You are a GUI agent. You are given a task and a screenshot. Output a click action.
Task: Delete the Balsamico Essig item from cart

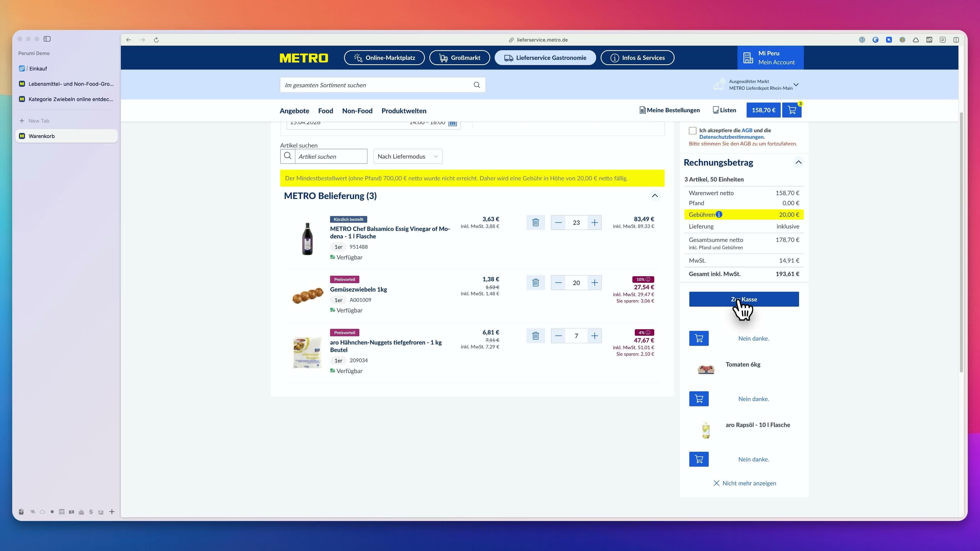pos(535,222)
